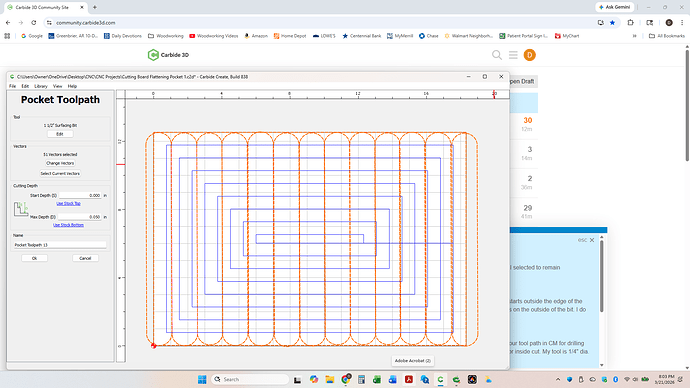Viewport: 690px width, 388px height.
Task: Open the Library menu in Carbide Create
Action: pos(41,86)
